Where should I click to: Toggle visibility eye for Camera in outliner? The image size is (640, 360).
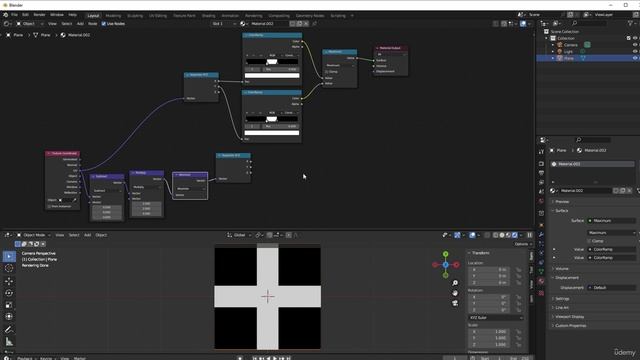(635, 45)
